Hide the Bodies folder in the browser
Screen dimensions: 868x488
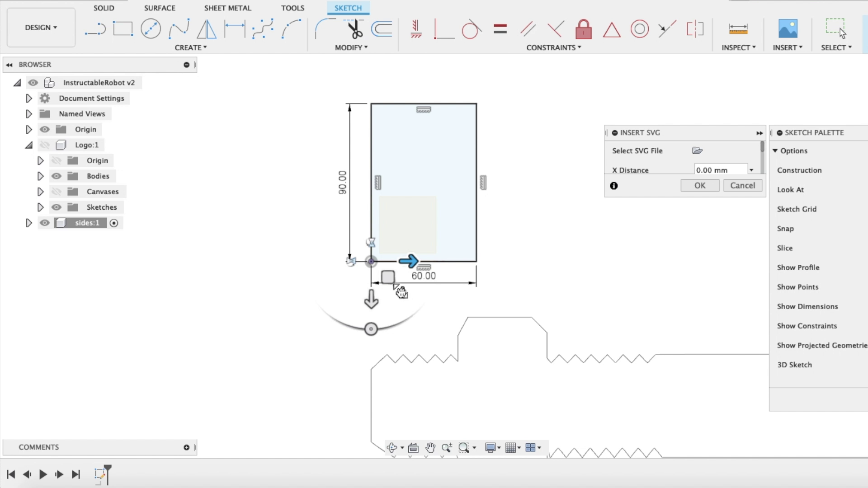pos(56,176)
